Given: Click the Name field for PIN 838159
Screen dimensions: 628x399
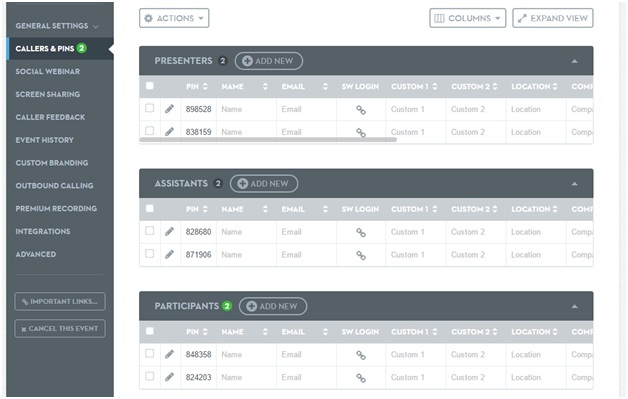Looking at the screenshot, I should pyautogui.click(x=246, y=132).
